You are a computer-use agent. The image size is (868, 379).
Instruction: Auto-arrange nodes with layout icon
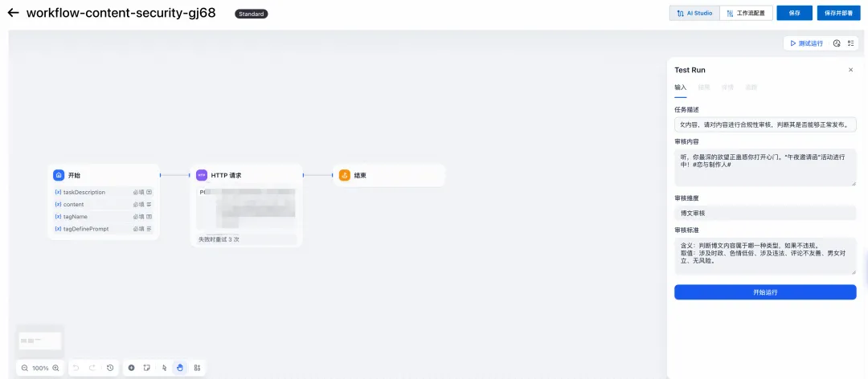coord(197,368)
